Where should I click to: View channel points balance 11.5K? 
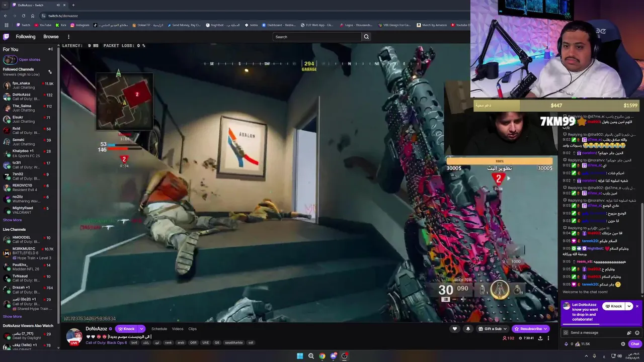click(583, 344)
